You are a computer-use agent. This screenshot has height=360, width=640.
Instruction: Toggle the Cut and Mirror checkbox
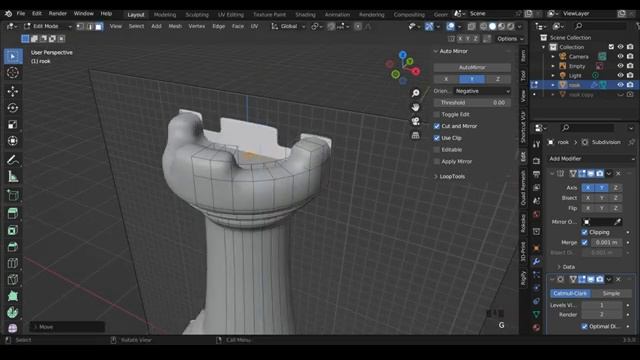pos(437,126)
